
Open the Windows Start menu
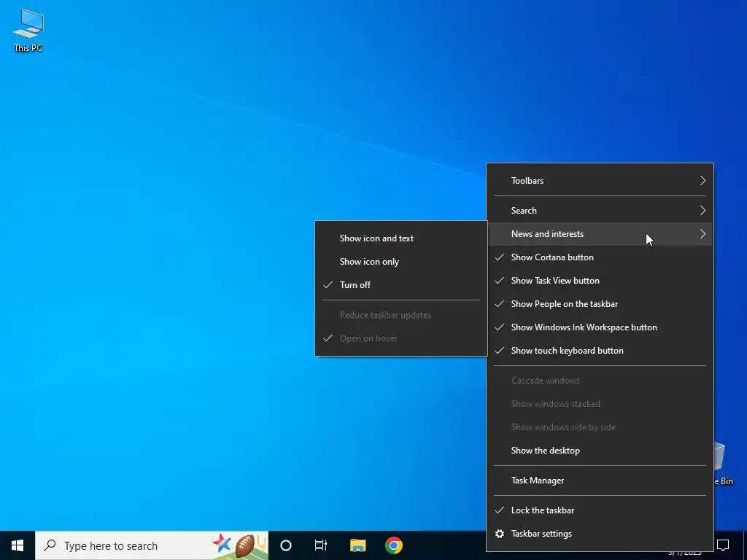click(x=18, y=545)
